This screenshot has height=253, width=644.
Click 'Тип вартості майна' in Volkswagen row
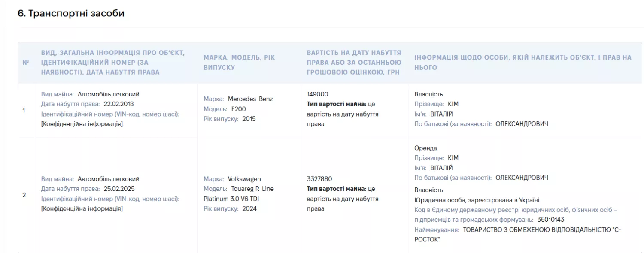tap(337, 189)
